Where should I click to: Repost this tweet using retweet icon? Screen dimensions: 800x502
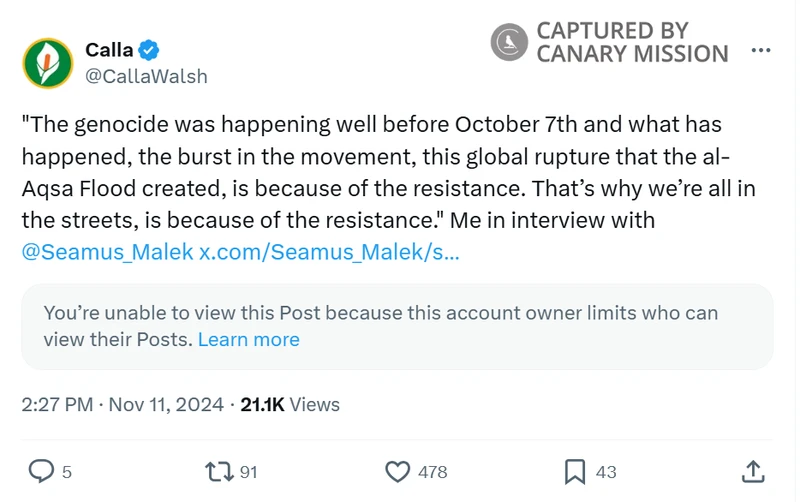tap(217, 471)
